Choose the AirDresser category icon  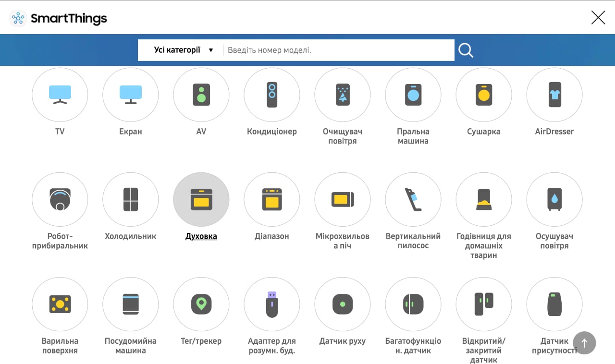click(554, 95)
